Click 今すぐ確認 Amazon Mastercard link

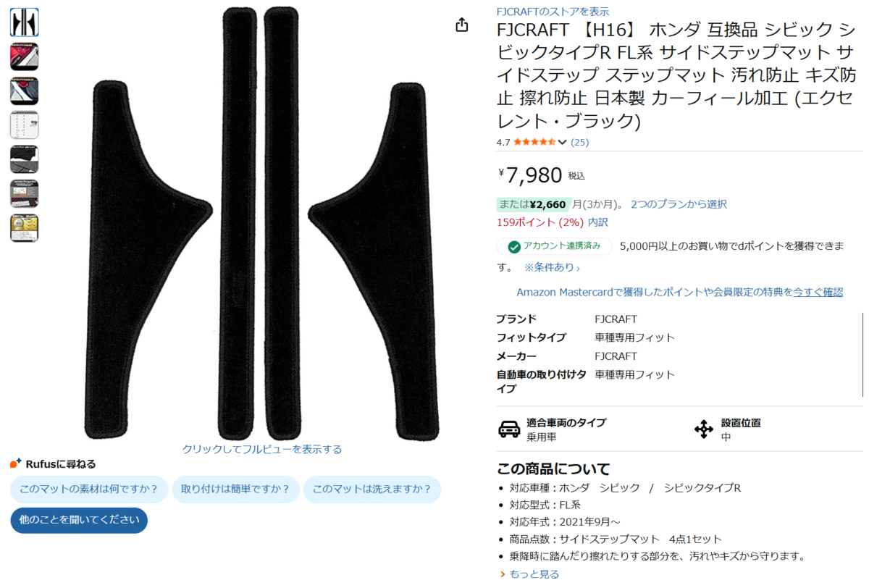[x=818, y=292]
